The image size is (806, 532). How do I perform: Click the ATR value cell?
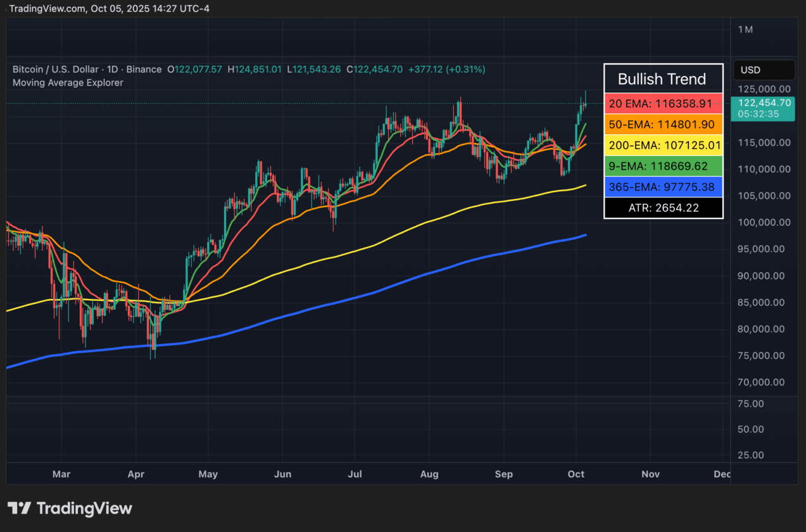click(662, 207)
